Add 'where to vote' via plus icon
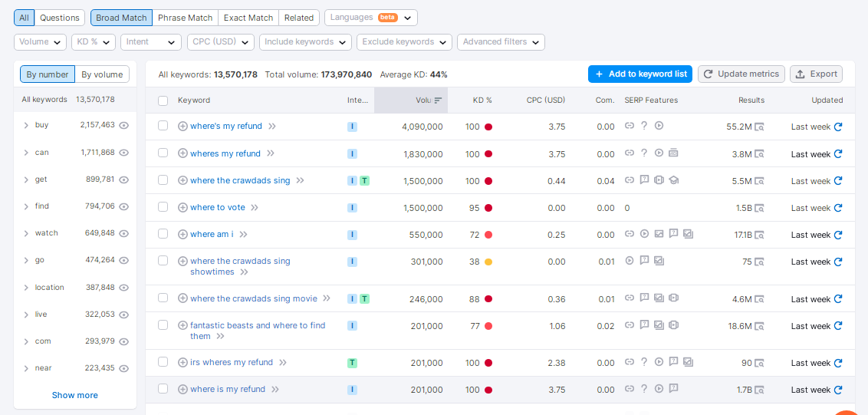868x415 pixels. 182,208
